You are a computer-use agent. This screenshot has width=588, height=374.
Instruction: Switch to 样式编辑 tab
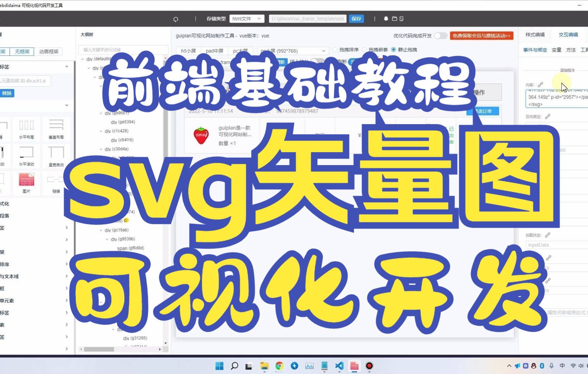(x=535, y=35)
